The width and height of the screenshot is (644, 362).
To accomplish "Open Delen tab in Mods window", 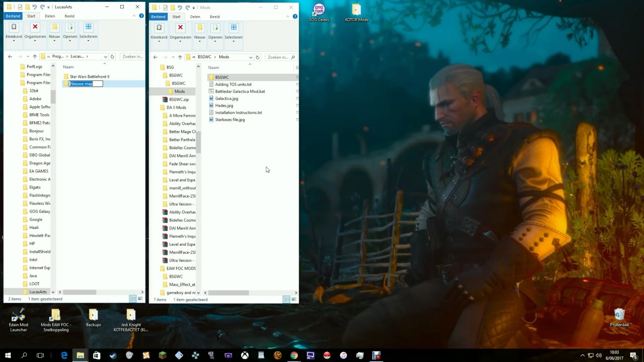I will tap(195, 17).
